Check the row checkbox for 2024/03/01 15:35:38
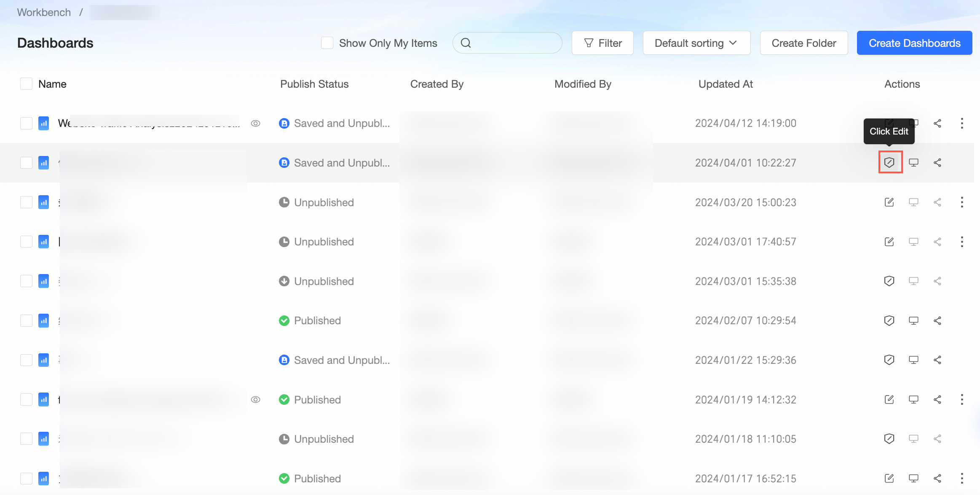Image resolution: width=980 pixels, height=495 pixels. coord(26,281)
